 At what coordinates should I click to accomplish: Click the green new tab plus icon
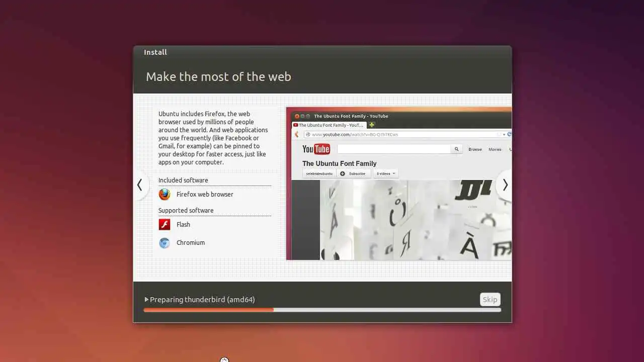(372, 125)
